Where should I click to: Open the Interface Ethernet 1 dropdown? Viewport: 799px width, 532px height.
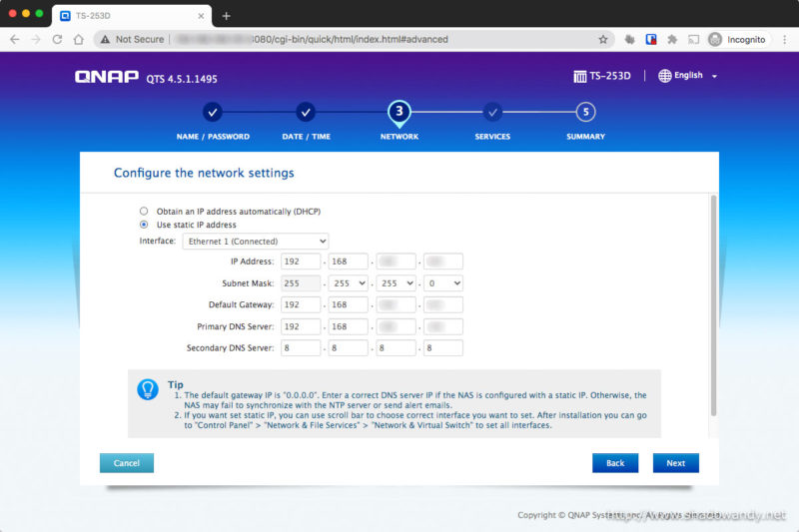point(255,242)
